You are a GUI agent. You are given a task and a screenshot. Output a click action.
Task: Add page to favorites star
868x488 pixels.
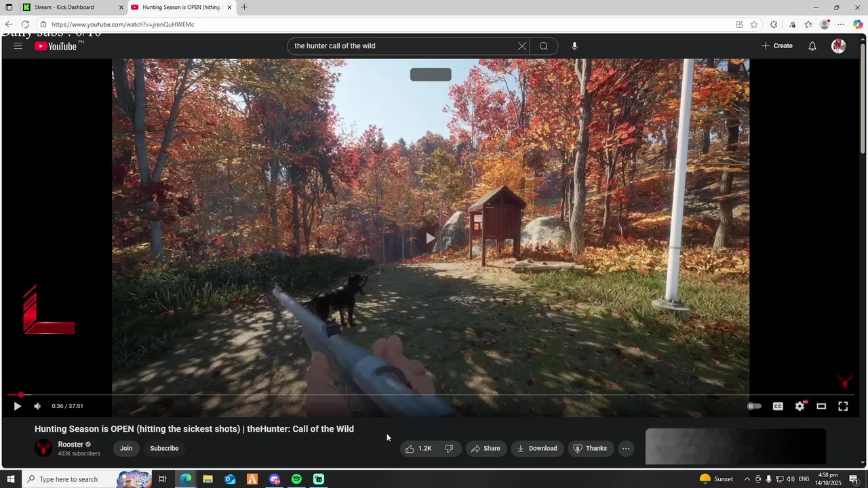point(754,24)
